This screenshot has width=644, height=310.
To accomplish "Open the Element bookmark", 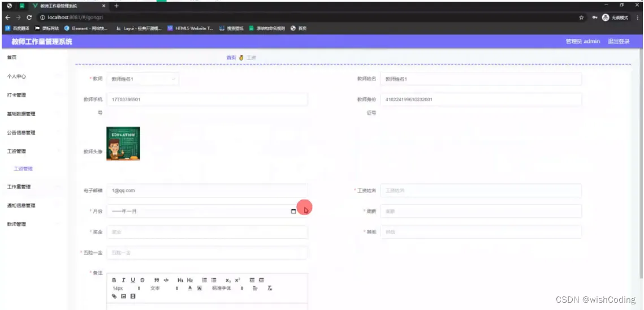I will coord(86,28).
